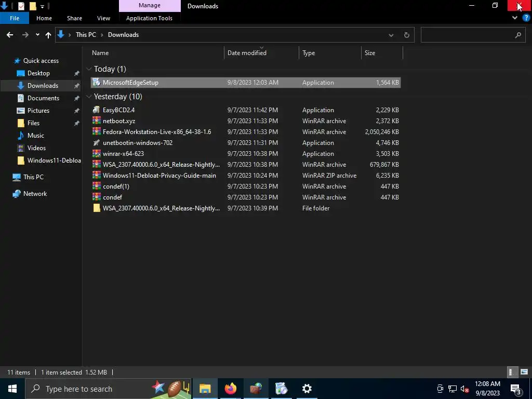532x399 pixels.
Task: Go up one folder level
Action: pos(48,35)
